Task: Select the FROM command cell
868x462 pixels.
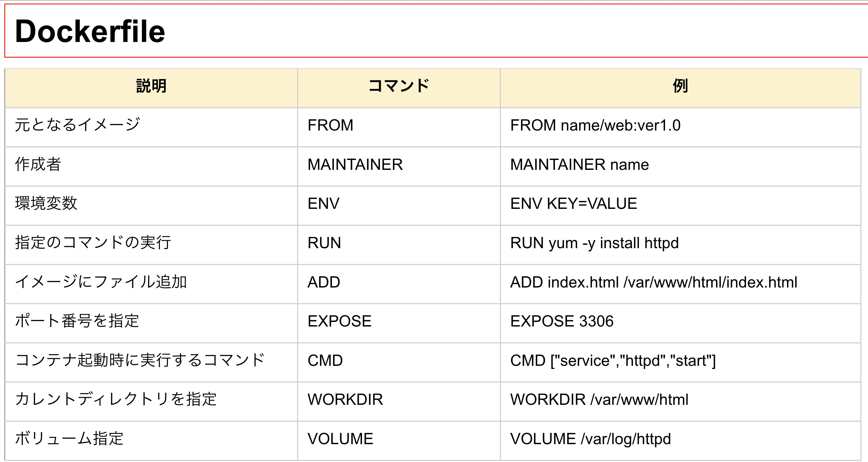Action: [331, 125]
